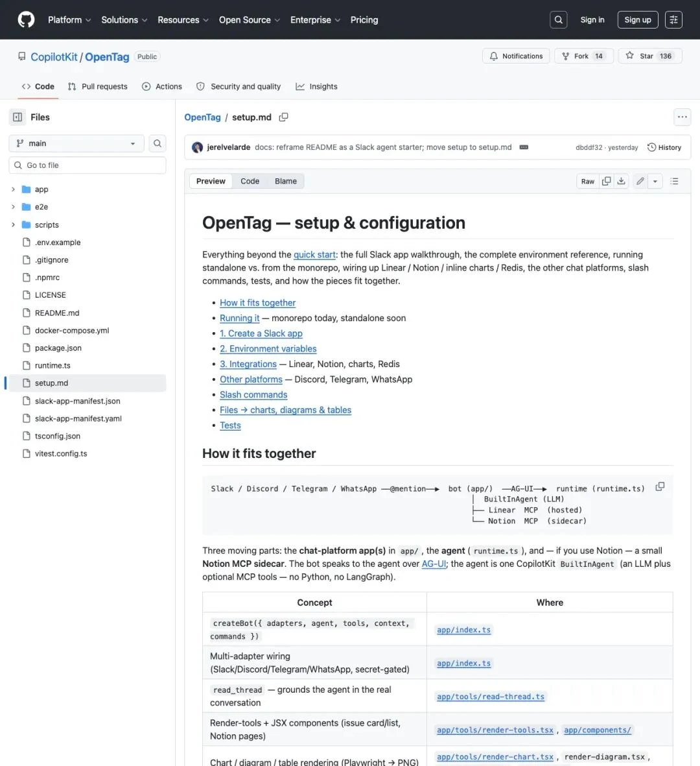
Task: Open the History link for this file
Action: [664, 147]
